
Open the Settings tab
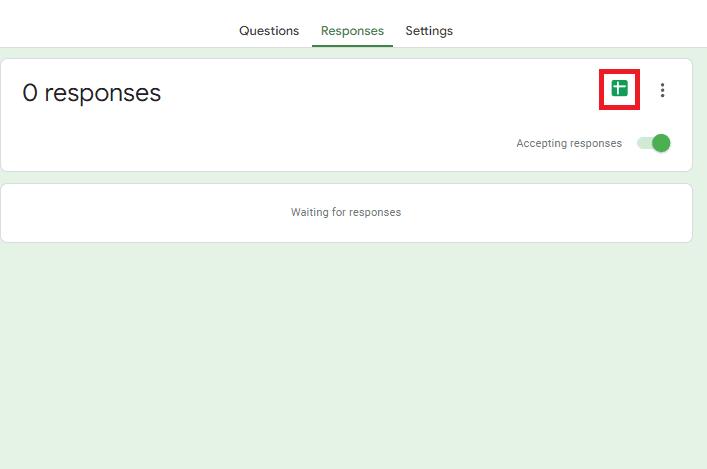pos(429,31)
